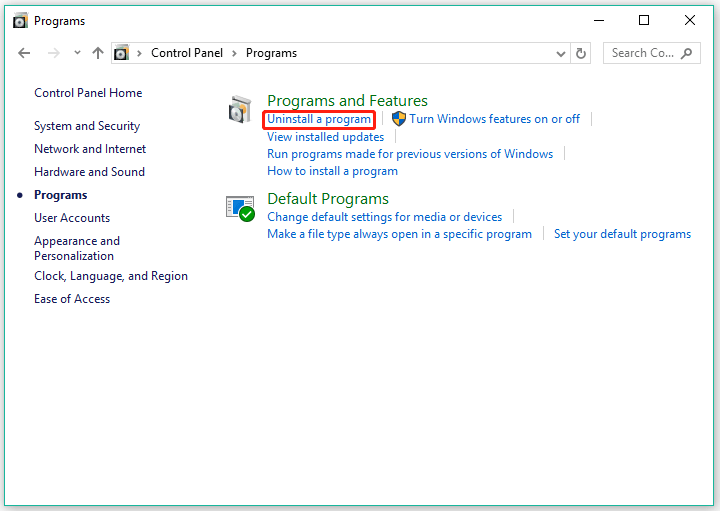
Task: Click the window title bar Programs icon
Action: pos(20,21)
